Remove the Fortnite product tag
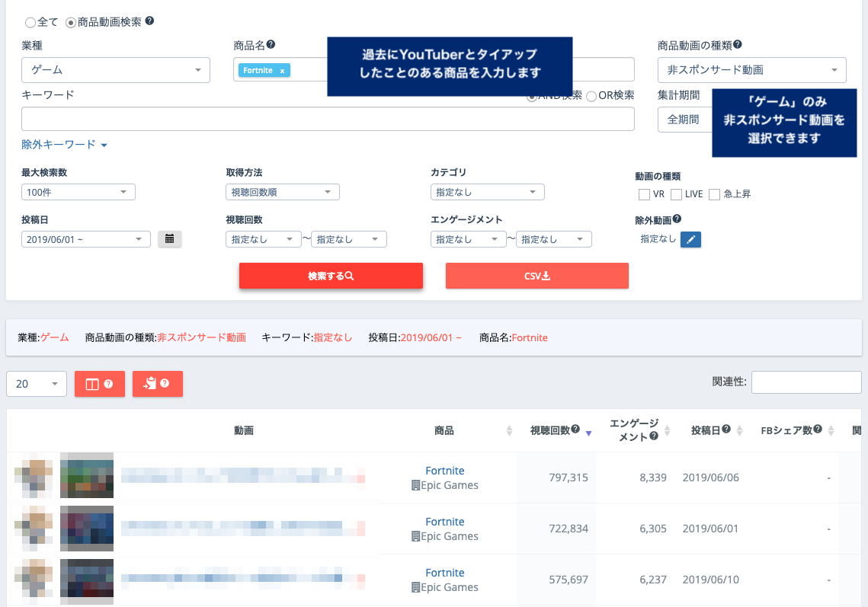This screenshot has height=607, width=868. tap(282, 71)
